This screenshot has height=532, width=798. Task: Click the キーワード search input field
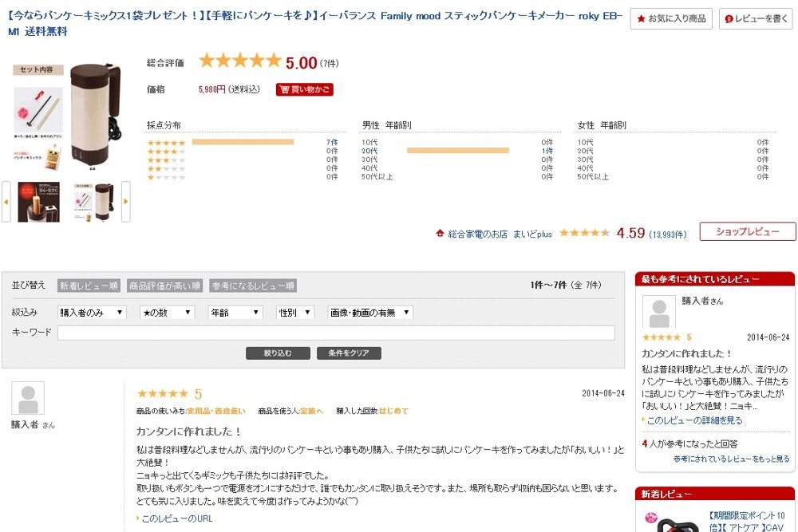[336, 333]
